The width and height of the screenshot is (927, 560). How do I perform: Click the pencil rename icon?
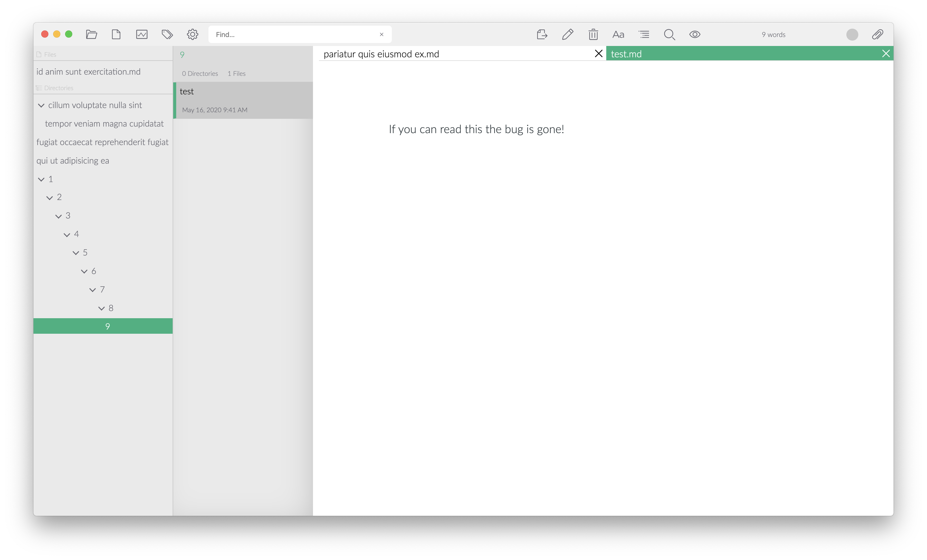click(x=568, y=34)
